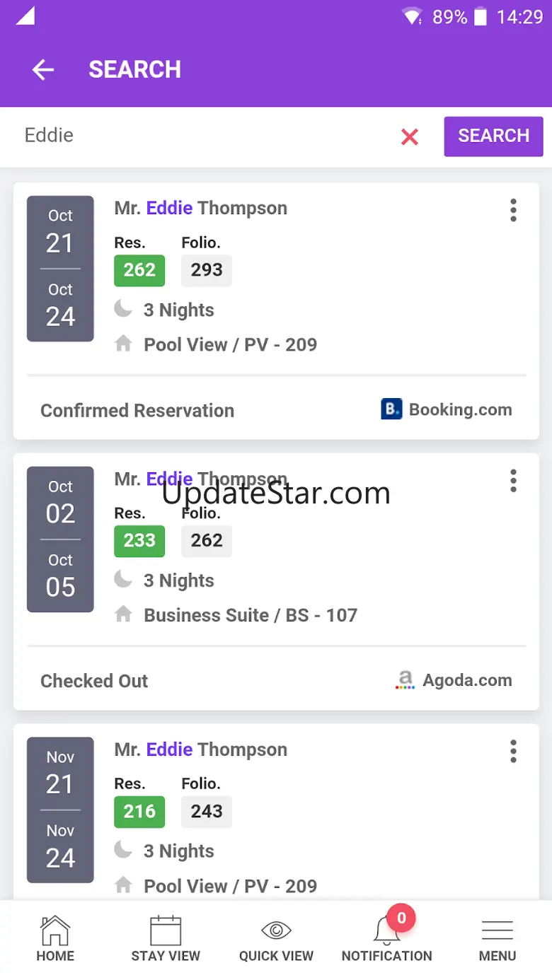
Task: Click the Wi-Fi status bar icon
Action: [x=411, y=17]
